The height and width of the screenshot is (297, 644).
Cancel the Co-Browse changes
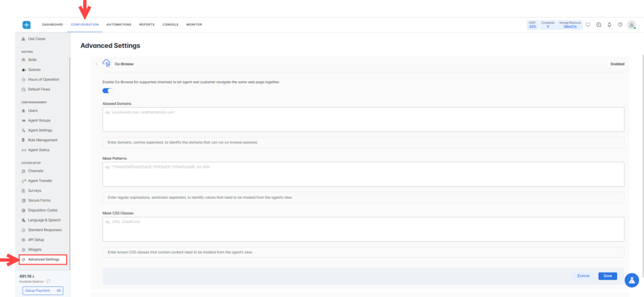[x=583, y=276]
